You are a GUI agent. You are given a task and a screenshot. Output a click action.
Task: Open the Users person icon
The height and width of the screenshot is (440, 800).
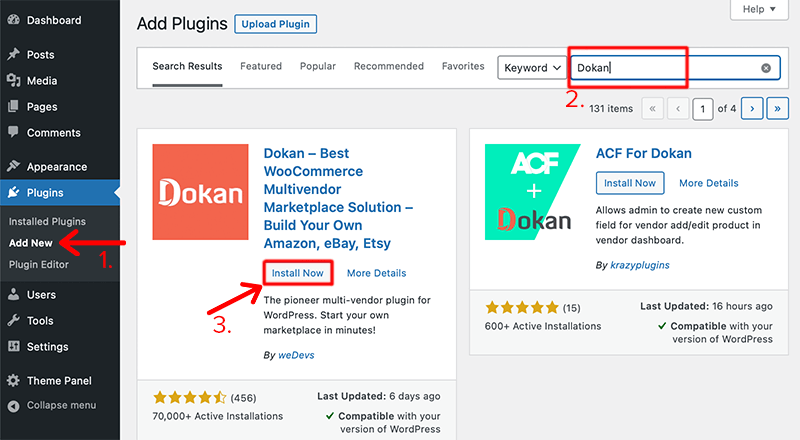(x=13, y=295)
